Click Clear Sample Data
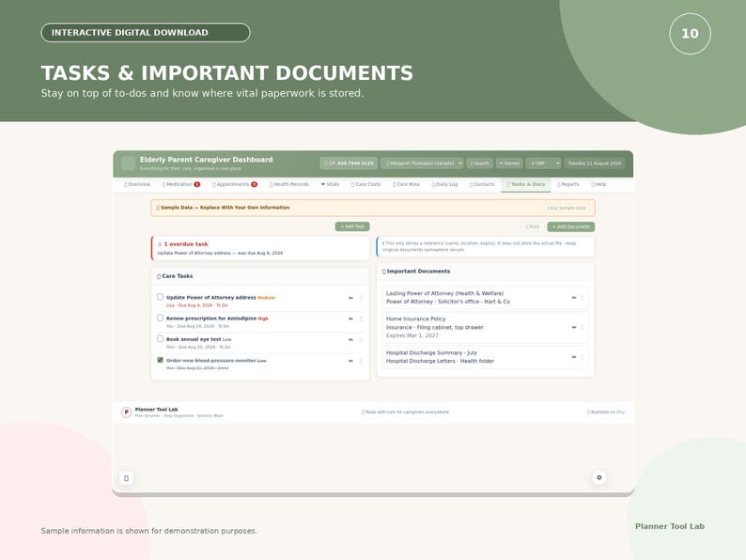Viewport: 746px width, 560px height. pyautogui.click(x=567, y=208)
